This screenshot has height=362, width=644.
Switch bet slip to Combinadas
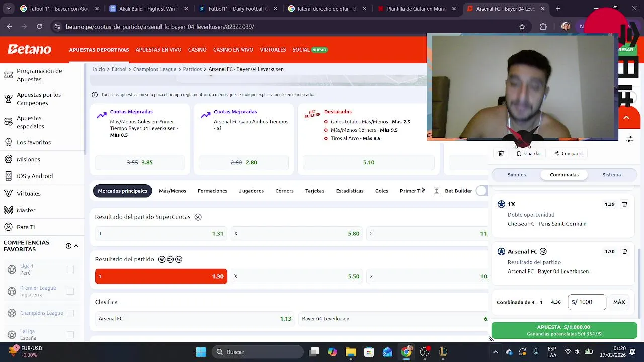click(x=564, y=175)
